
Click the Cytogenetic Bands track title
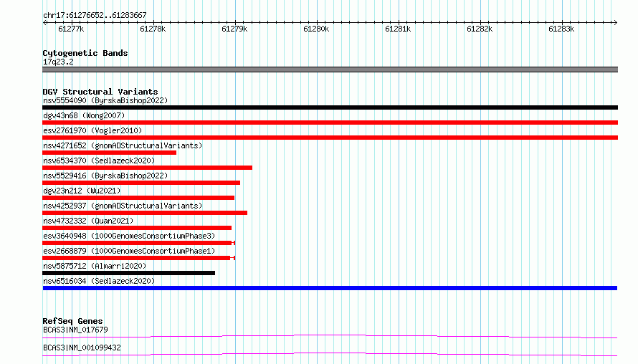85,53
